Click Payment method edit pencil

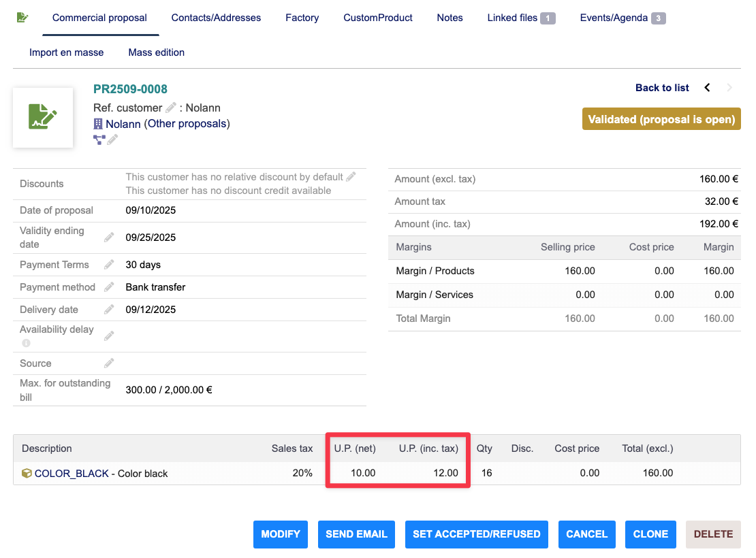coord(109,287)
